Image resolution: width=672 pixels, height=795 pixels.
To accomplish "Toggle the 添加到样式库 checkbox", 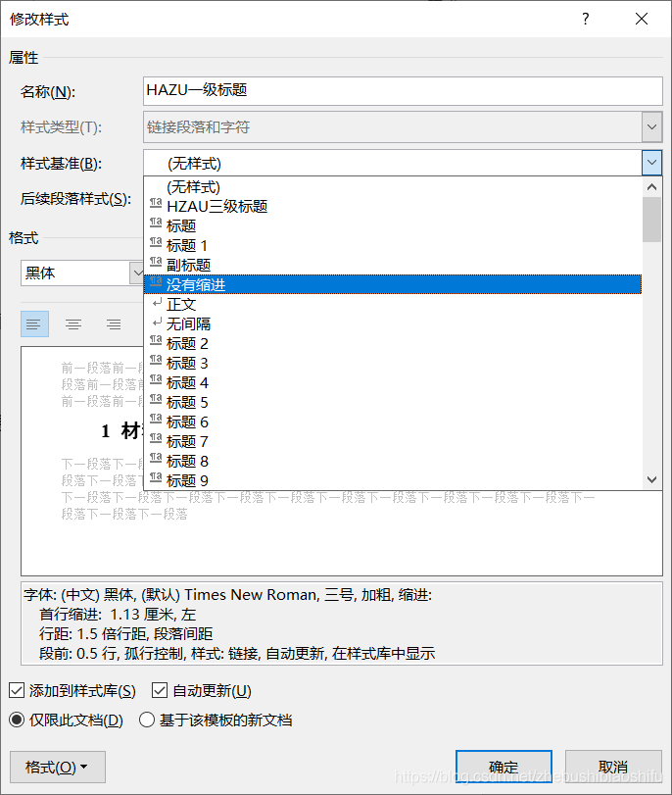I will 17,691.
